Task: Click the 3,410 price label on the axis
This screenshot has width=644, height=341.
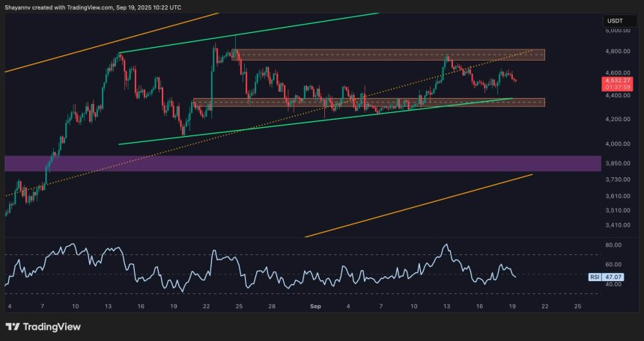Action: 616,224
